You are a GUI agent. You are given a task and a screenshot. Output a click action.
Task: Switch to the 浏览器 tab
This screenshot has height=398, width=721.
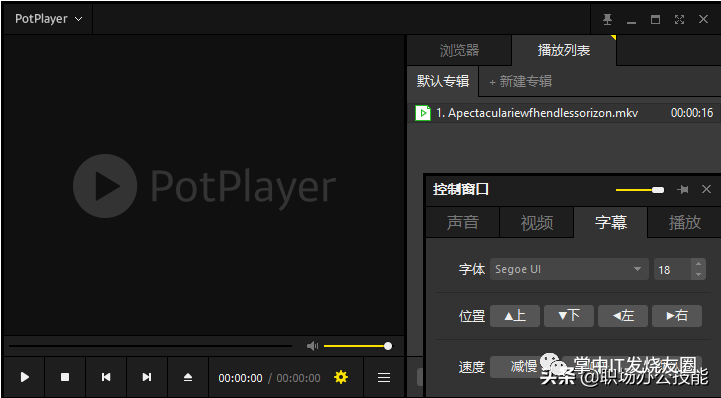point(459,50)
